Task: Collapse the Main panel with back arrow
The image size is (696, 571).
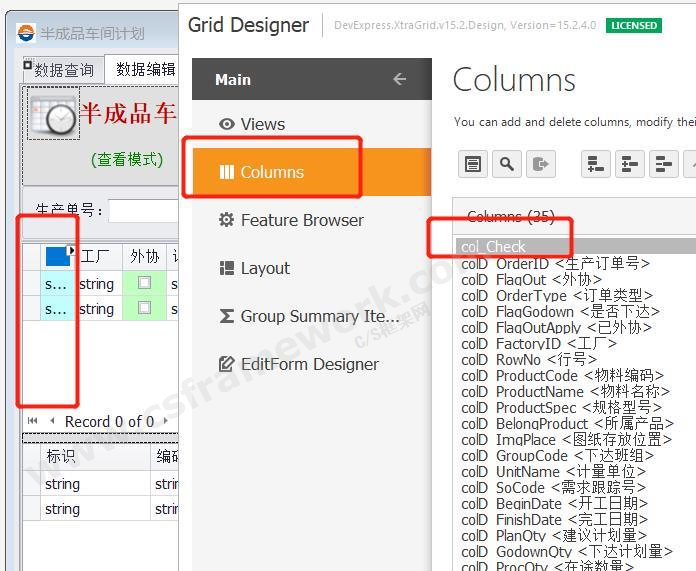Action: [x=400, y=79]
